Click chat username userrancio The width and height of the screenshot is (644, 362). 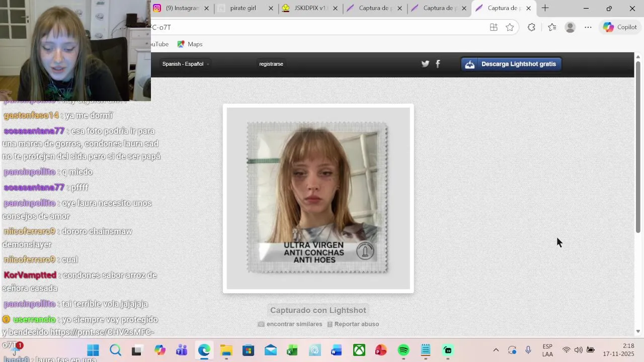pyautogui.click(x=34, y=320)
